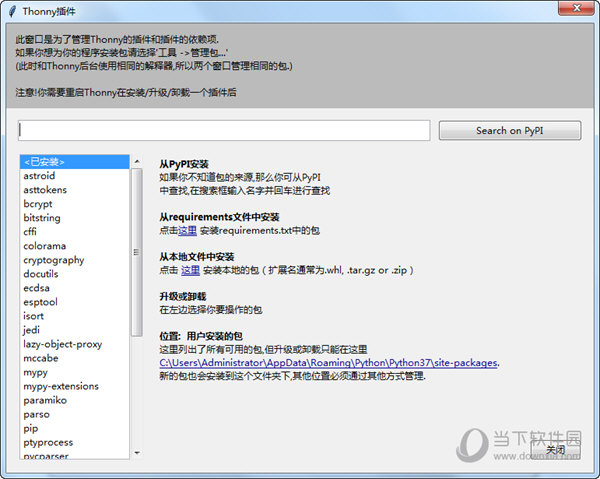Image resolution: width=600 pixels, height=479 pixels.
Task: Click the package search input field
Action: (x=224, y=130)
